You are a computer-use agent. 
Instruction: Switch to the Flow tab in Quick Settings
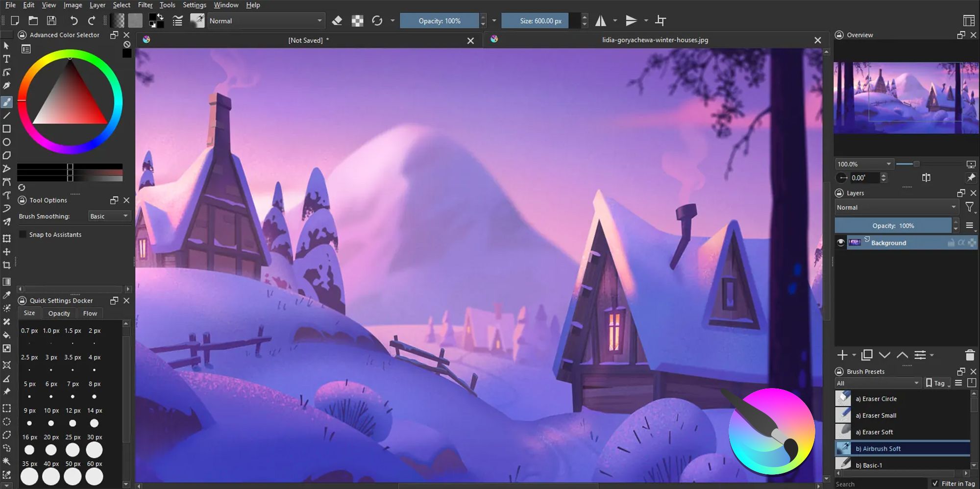pos(90,313)
